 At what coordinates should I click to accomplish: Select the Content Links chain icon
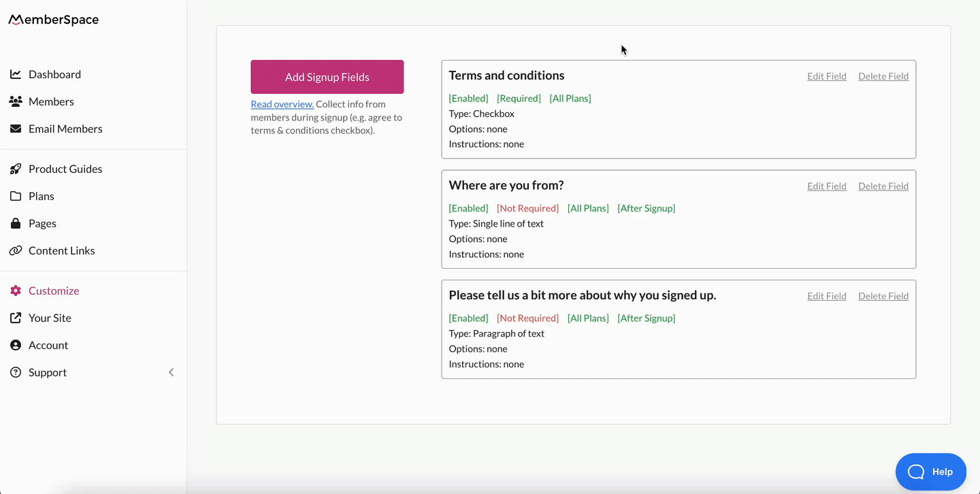pos(15,250)
